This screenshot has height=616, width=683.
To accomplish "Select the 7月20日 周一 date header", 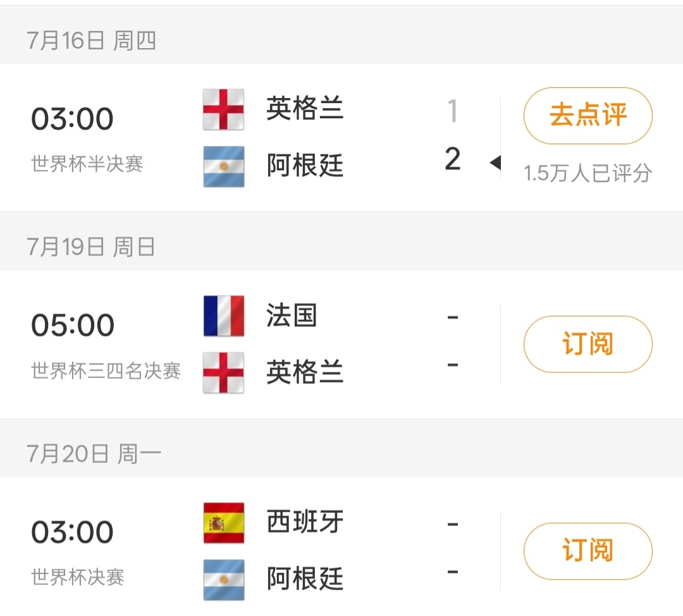I will point(94,453).
